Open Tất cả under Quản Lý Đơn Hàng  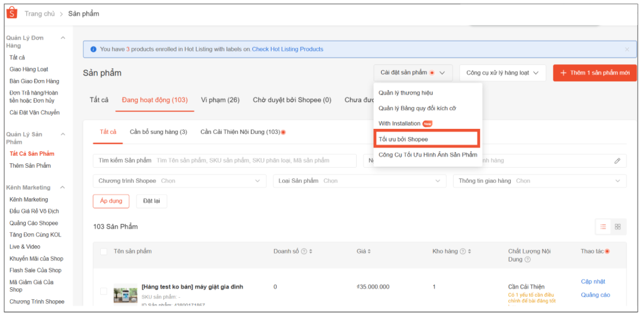click(x=18, y=58)
